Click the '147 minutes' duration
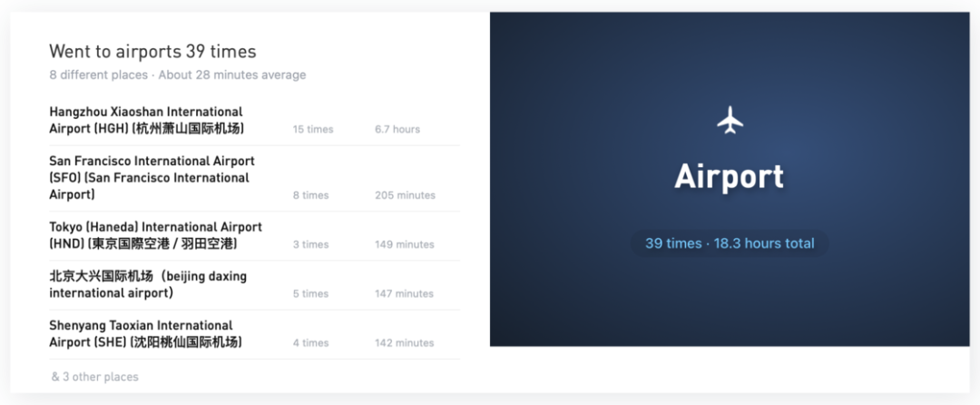 coord(405,293)
